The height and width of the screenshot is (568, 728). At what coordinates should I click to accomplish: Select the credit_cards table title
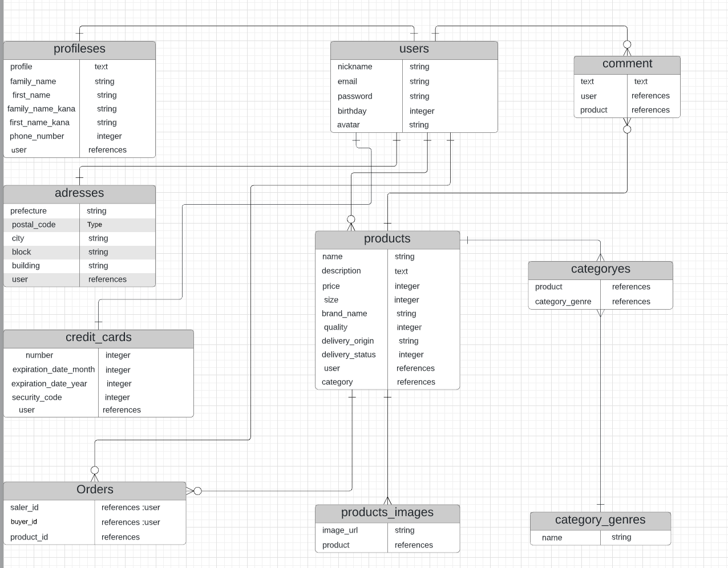[x=98, y=338]
